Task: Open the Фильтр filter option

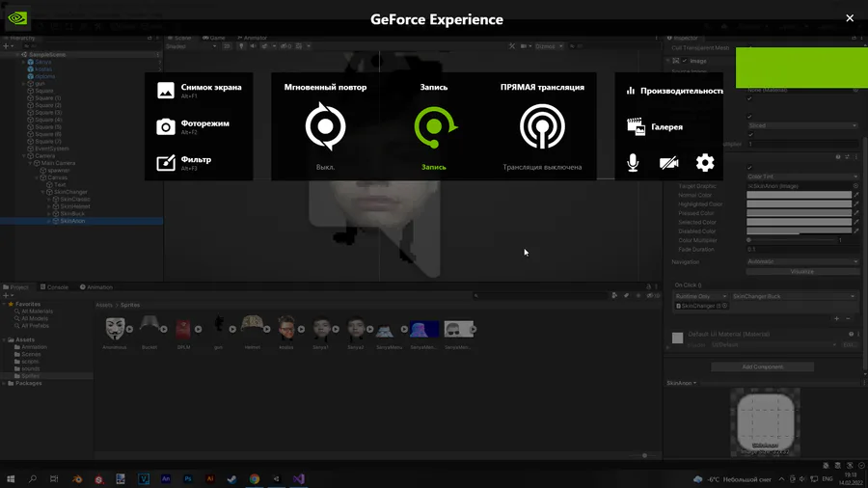Action: click(184, 163)
